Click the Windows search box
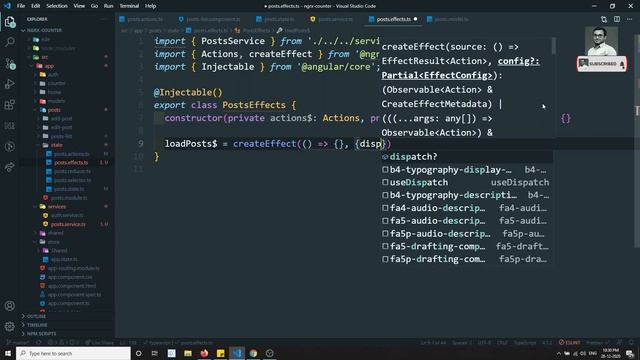Image resolution: width=640 pixels, height=360 pixels. point(73,353)
